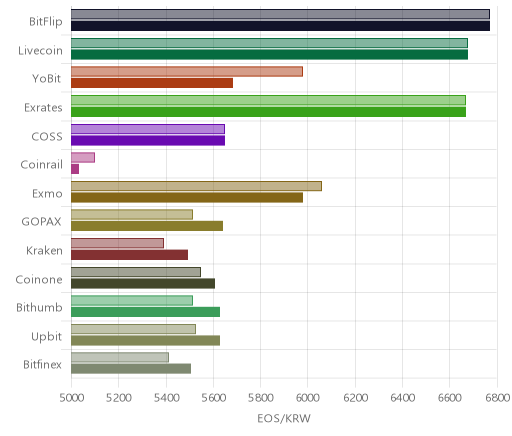Click the green Bithumb lower bar
This screenshot has width=512, height=436.
tap(145, 312)
